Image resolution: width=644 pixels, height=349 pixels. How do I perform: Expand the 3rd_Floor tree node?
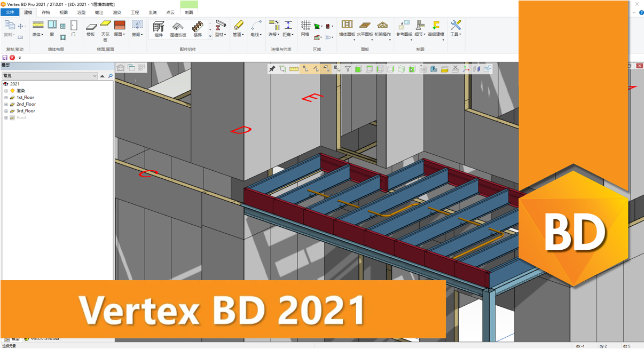[6, 111]
